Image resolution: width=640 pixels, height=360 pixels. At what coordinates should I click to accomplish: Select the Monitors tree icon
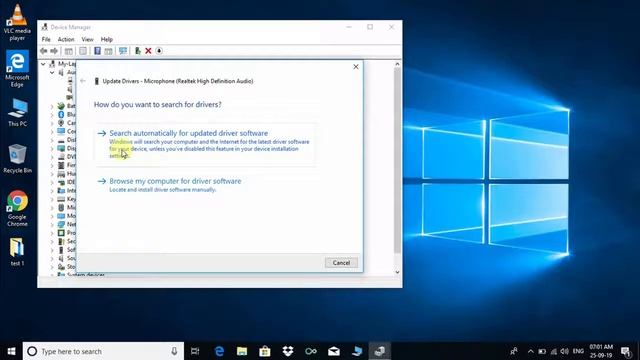tap(61, 216)
